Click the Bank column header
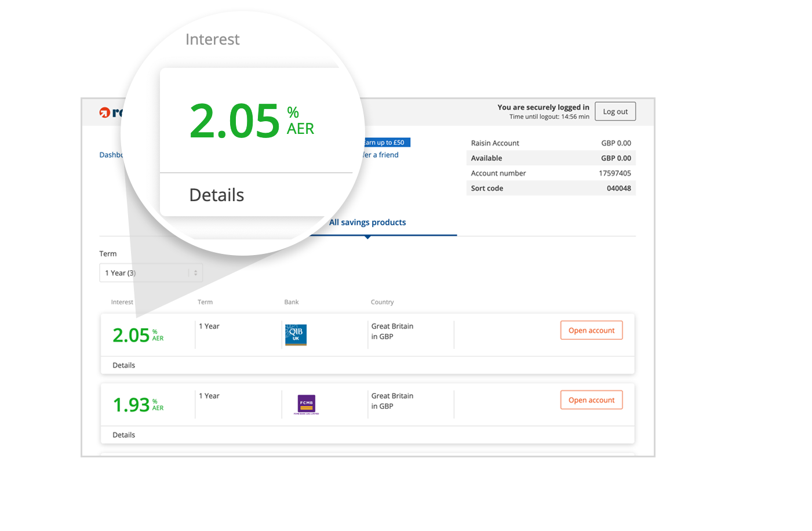Viewport: 812px width, 531px height. 292,302
